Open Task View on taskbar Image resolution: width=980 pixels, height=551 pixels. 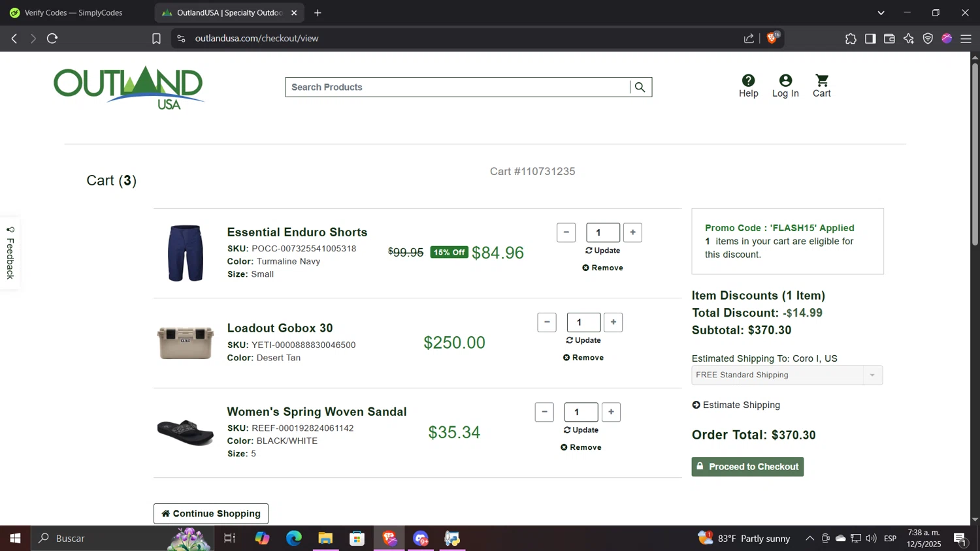[x=229, y=539]
